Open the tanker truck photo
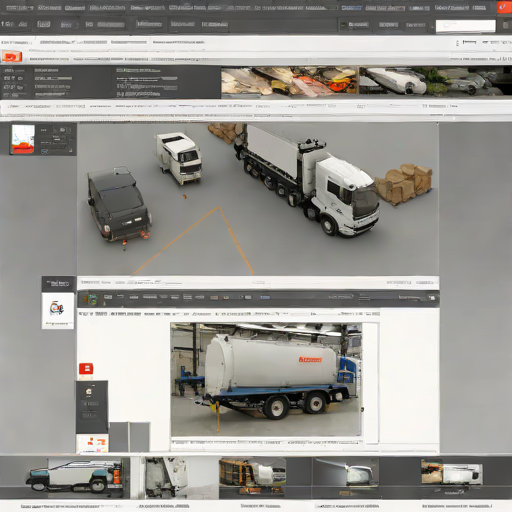Screen dimensions: 512x512 point(266,379)
